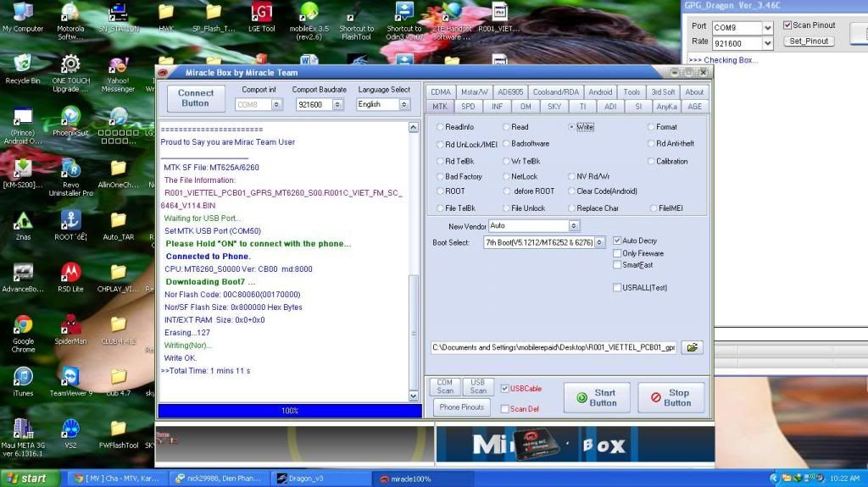Open Maui META 3G desktop icon

(23, 437)
